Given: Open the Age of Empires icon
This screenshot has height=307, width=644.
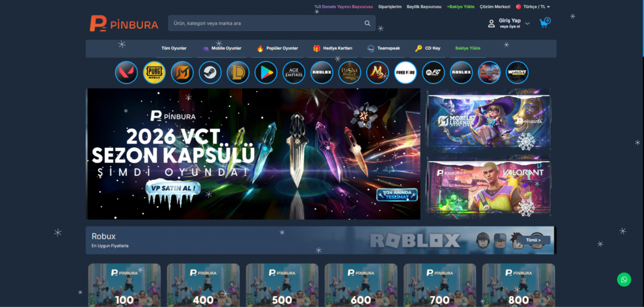Looking at the screenshot, I should pos(294,72).
